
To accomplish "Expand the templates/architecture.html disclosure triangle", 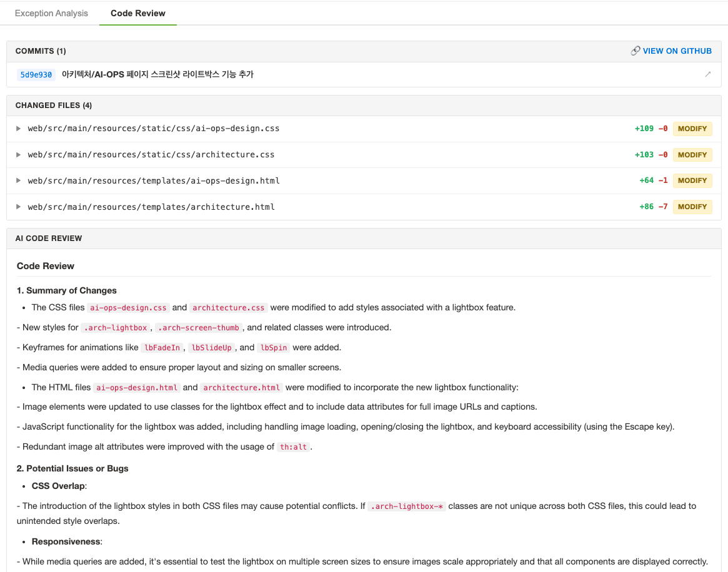I will click(x=19, y=207).
